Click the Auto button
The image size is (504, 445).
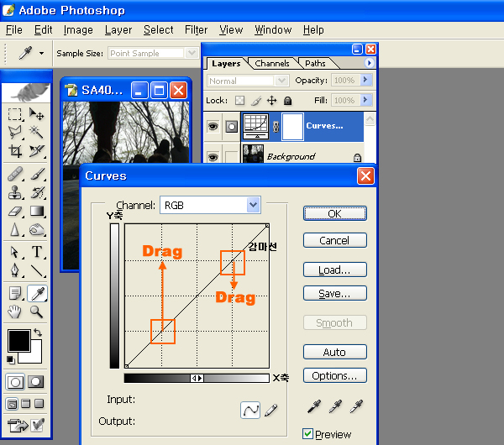pyautogui.click(x=334, y=352)
